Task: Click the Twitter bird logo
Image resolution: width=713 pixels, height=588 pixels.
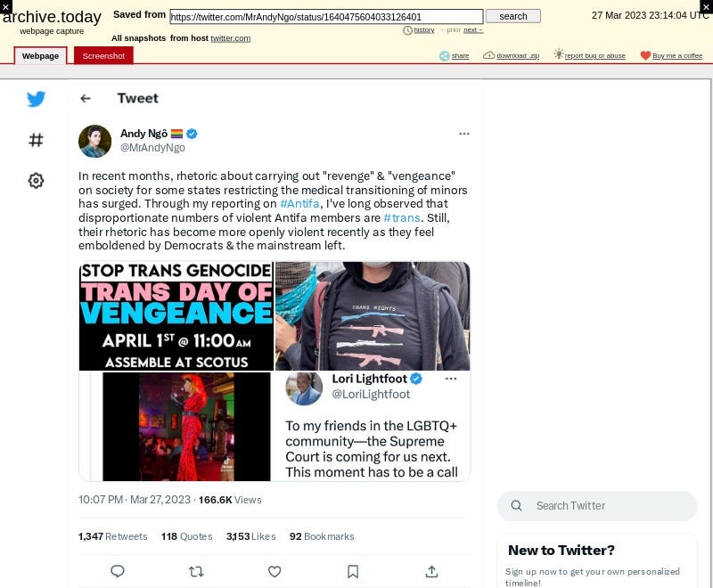Action: (x=36, y=99)
